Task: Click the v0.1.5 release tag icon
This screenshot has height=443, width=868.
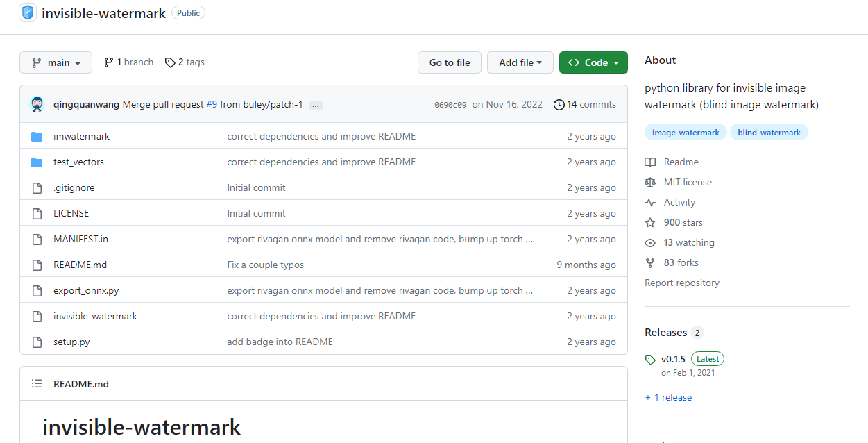Action: (x=650, y=360)
